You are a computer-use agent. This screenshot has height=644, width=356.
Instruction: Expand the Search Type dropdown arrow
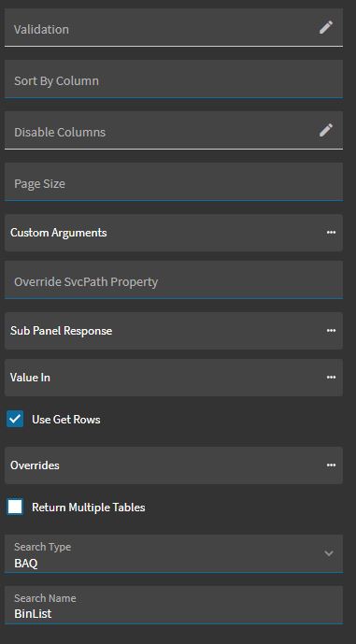329,553
